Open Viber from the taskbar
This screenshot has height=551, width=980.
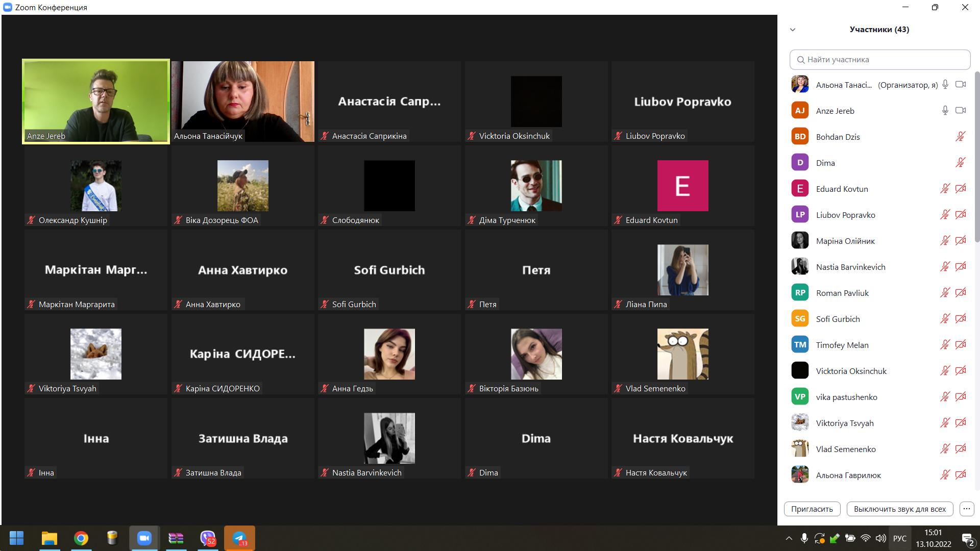pos(208,538)
